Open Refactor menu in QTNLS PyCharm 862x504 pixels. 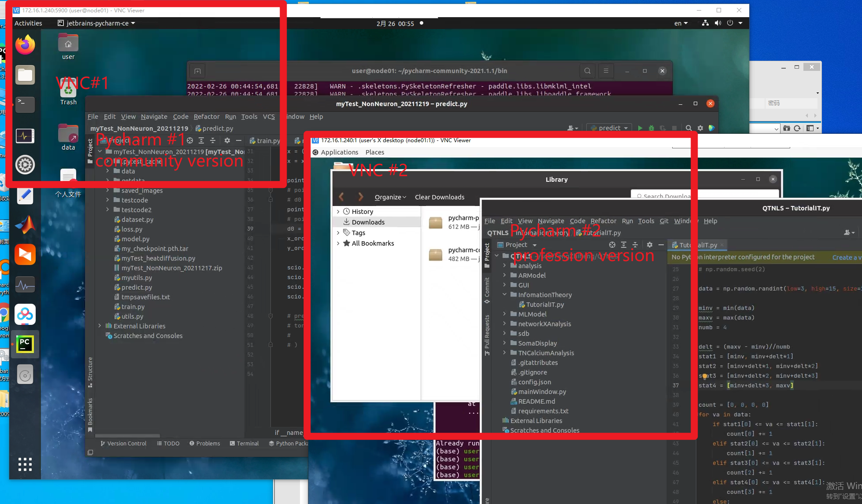[603, 221]
